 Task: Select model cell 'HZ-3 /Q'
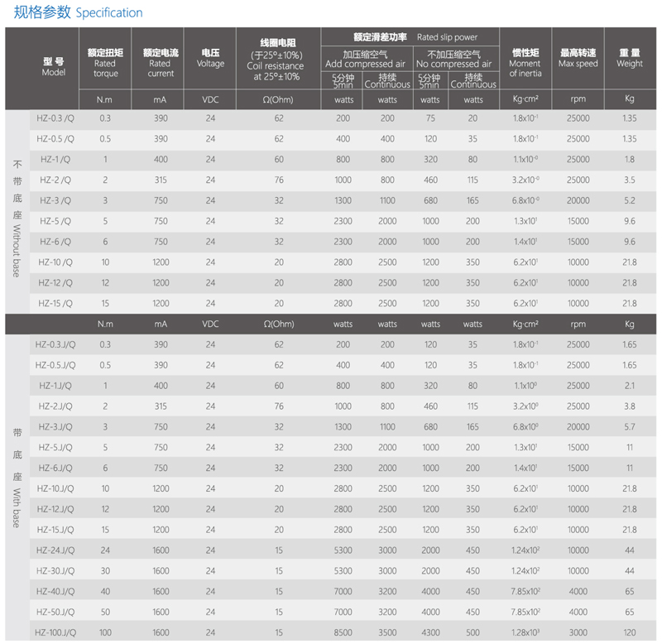click(55, 200)
